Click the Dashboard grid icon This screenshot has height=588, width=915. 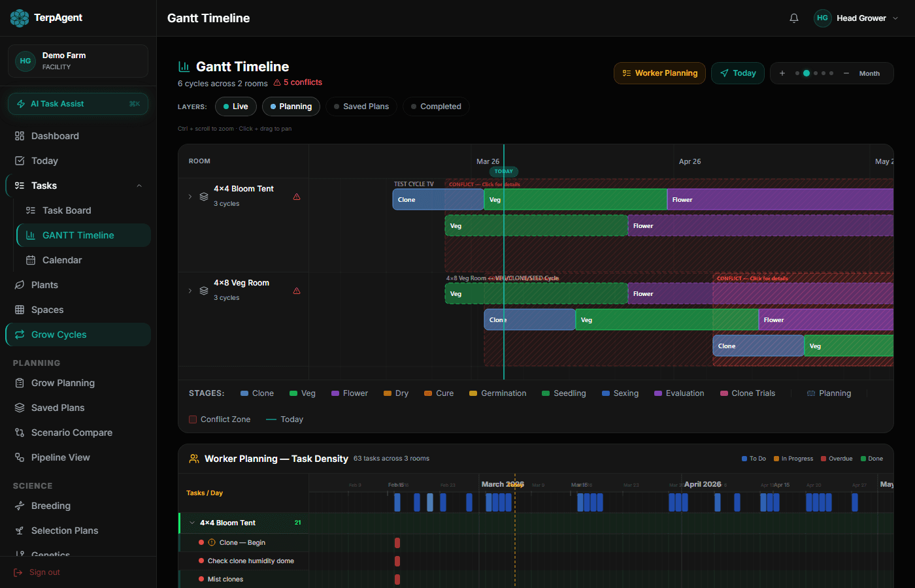point(20,136)
